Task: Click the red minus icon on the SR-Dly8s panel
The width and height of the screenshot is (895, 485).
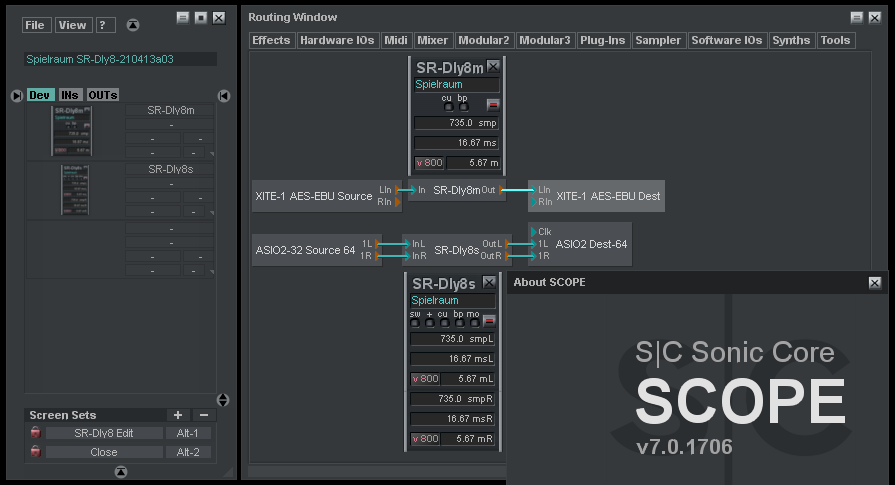Action: point(489,321)
